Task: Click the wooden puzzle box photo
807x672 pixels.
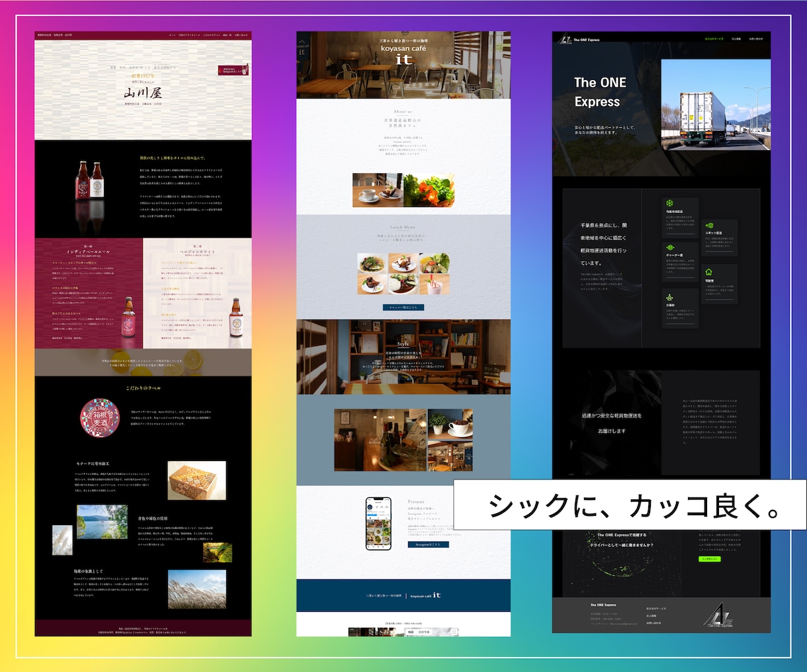Action: (x=197, y=481)
